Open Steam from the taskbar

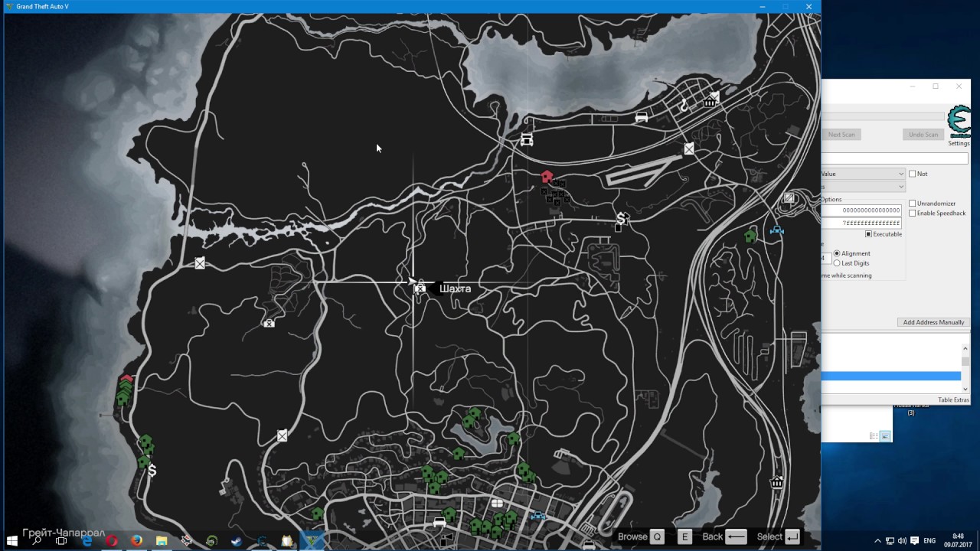pyautogui.click(x=237, y=541)
